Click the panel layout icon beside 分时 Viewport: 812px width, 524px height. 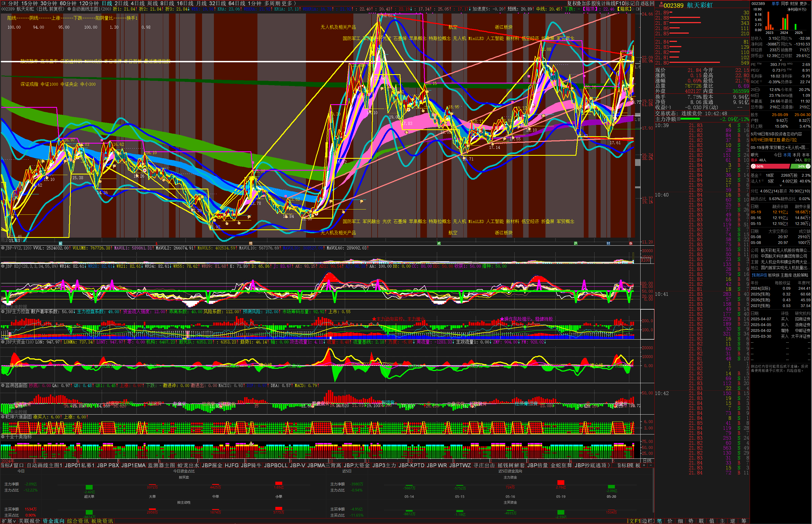[4, 3]
